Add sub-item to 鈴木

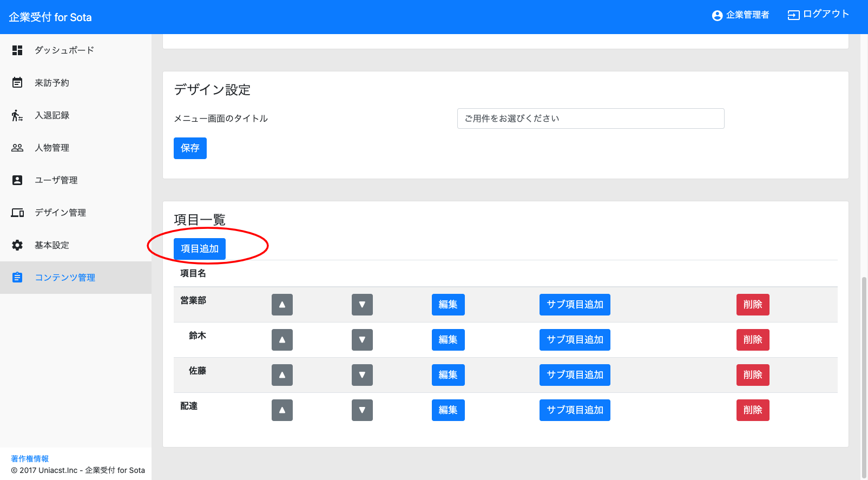pyautogui.click(x=575, y=340)
